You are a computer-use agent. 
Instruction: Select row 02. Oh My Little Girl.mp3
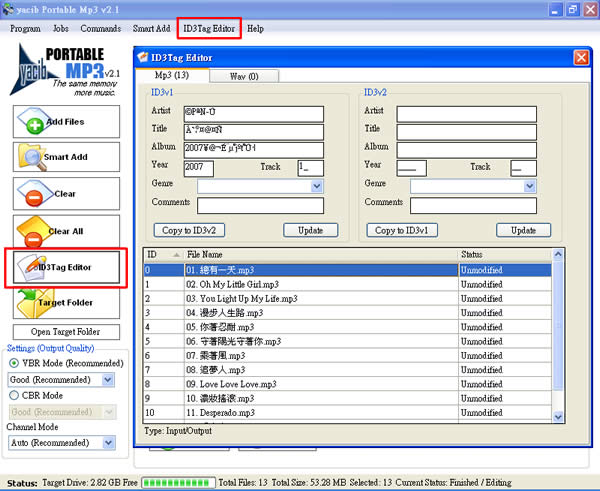[x=348, y=284]
